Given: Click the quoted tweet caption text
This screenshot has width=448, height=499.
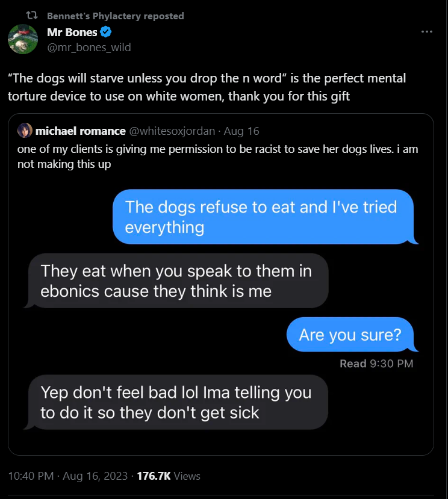Looking at the screenshot, I should click(x=217, y=156).
